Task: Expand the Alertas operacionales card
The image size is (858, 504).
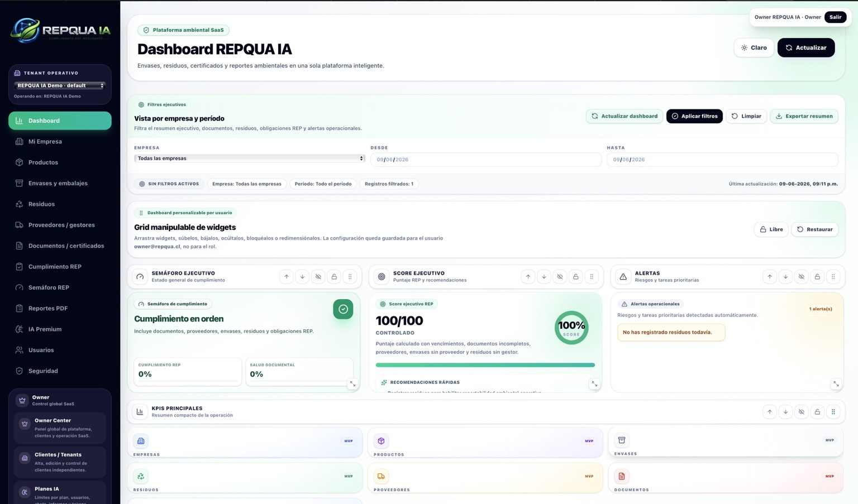Action: [x=836, y=384]
